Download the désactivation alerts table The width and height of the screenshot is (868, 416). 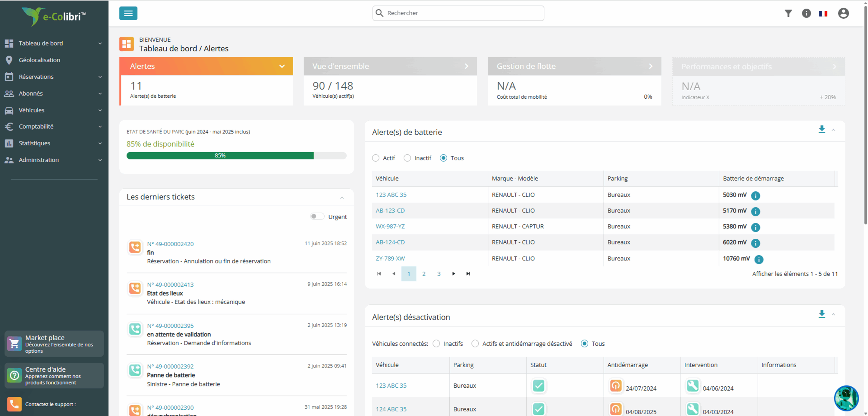(822, 314)
